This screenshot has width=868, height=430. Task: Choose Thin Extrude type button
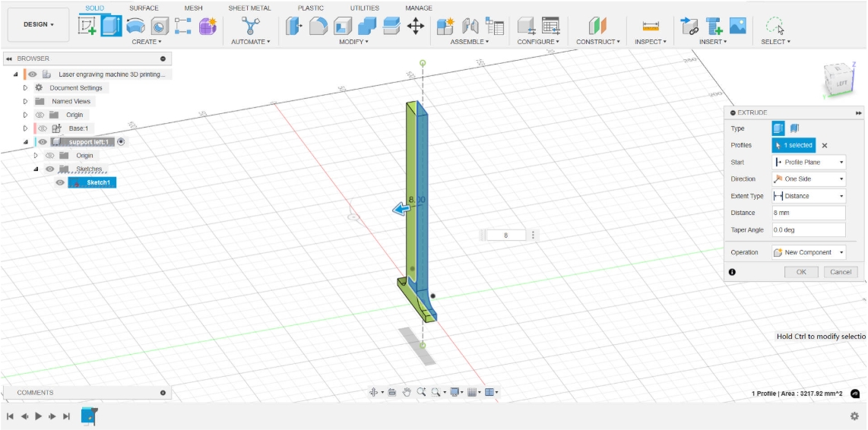coord(794,128)
